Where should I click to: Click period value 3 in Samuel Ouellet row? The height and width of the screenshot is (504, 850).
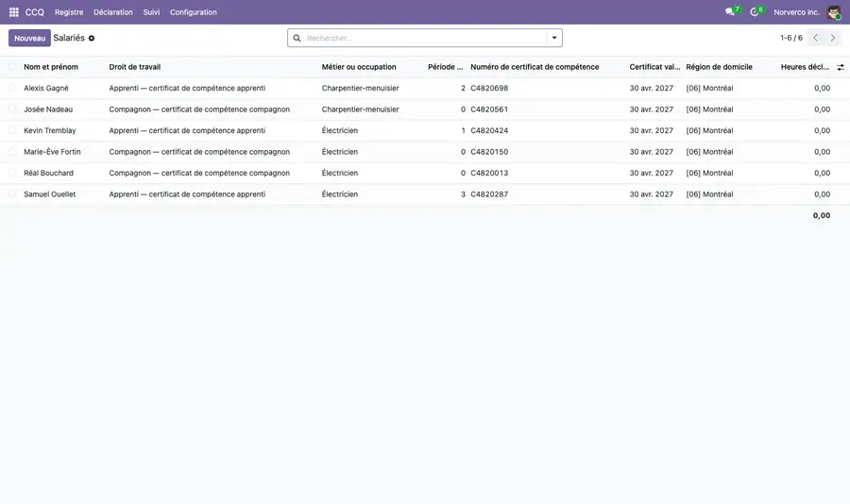[x=463, y=194]
